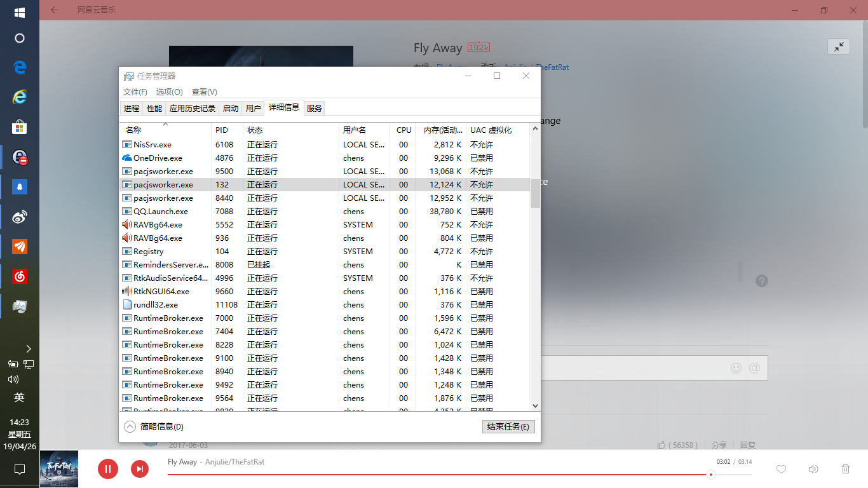Mention a user with the @ icon
Screen dimensions: 868x488
click(x=754, y=368)
